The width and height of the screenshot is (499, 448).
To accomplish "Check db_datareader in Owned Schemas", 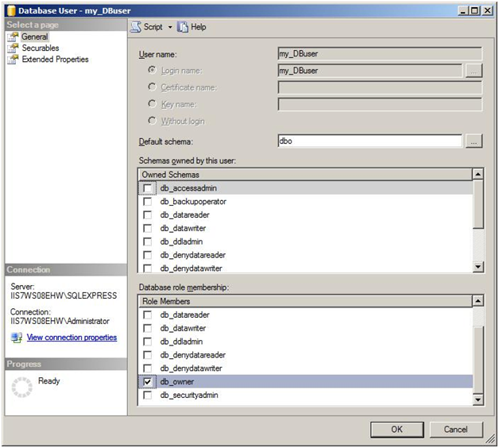I will pos(147,214).
